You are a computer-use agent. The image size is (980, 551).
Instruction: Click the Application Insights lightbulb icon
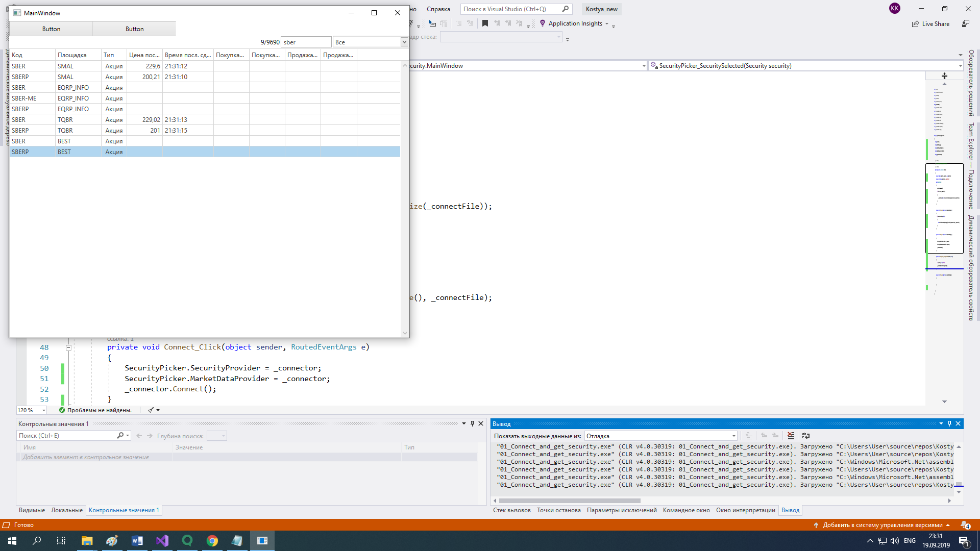(x=543, y=23)
